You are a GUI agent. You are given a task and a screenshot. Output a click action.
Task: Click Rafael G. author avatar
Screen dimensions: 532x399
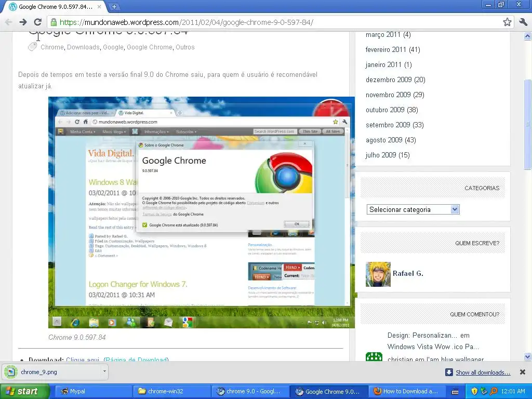378,274
